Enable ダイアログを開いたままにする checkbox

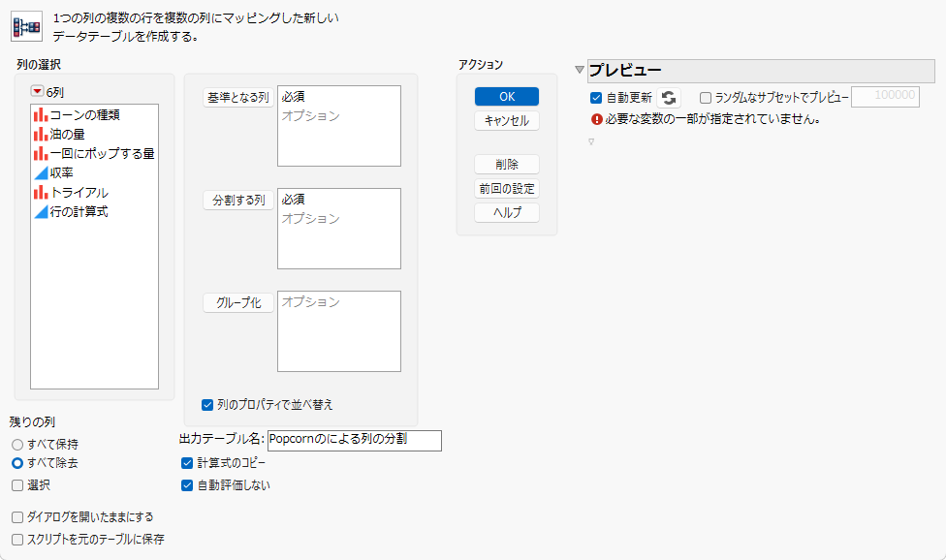click(17, 517)
